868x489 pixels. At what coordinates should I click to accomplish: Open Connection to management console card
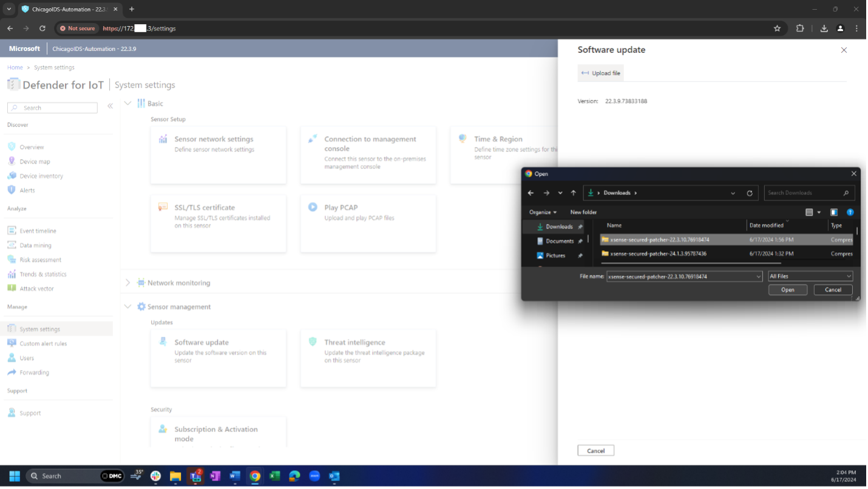coord(368,155)
